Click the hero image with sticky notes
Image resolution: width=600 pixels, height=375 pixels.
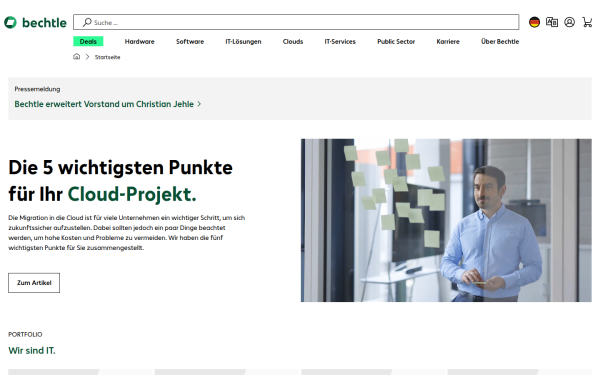pos(446,220)
